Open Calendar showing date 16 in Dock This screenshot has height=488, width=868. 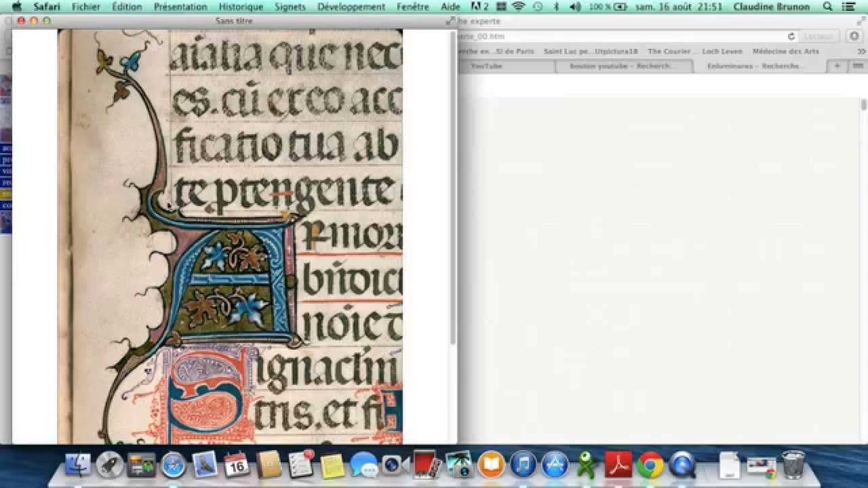(x=237, y=465)
